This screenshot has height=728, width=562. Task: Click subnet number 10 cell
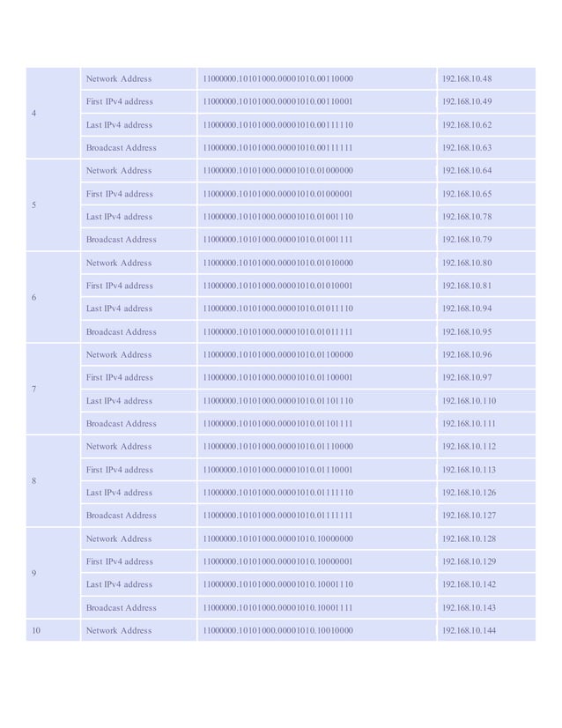[x=36, y=631]
